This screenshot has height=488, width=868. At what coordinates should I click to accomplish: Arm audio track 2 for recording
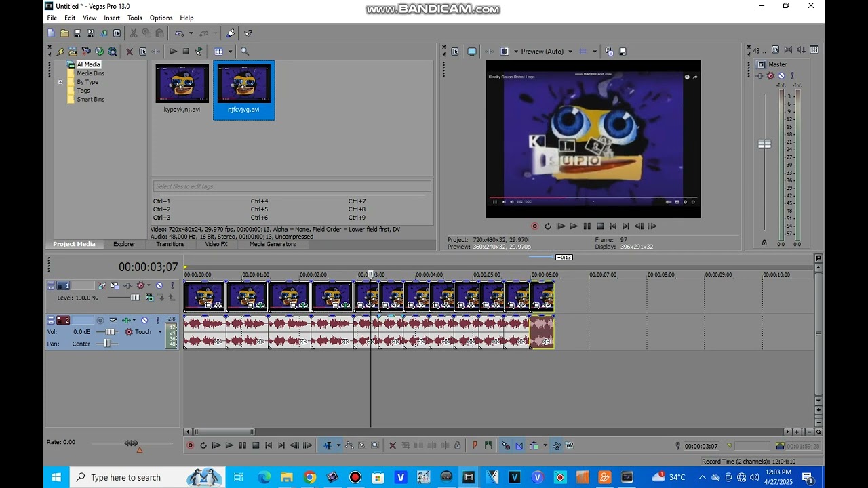[100, 320]
